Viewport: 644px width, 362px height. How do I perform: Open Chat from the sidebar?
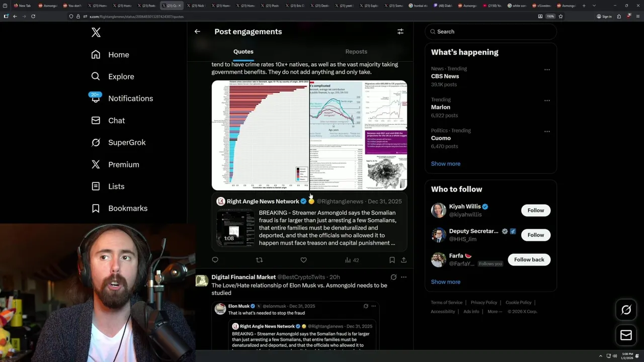(x=108, y=121)
